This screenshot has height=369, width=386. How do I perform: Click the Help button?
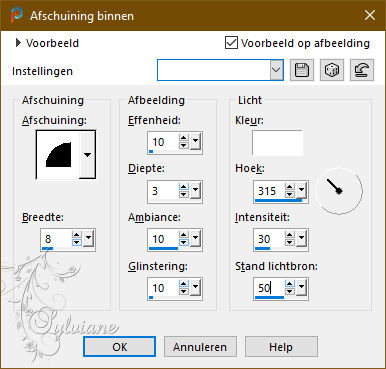281,347
